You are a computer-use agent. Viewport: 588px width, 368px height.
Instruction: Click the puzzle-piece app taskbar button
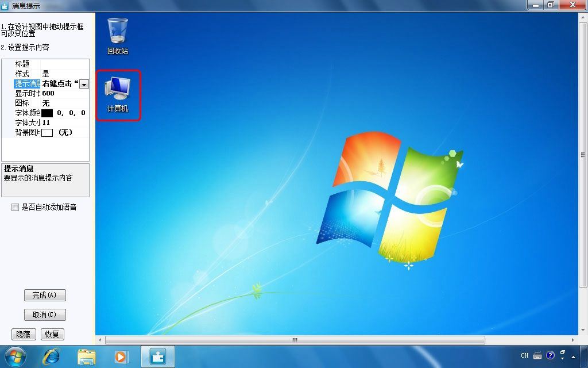[x=158, y=356]
